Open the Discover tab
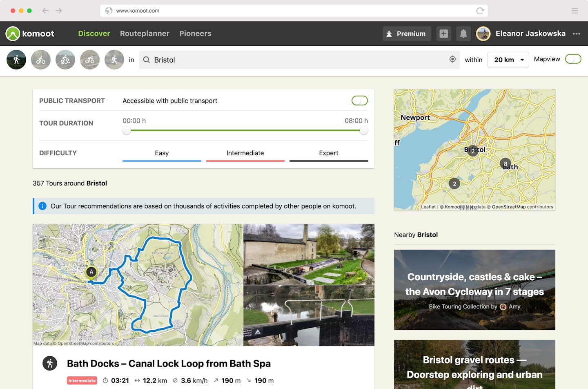The height and width of the screenshot is (389, 588). point(94,34)
